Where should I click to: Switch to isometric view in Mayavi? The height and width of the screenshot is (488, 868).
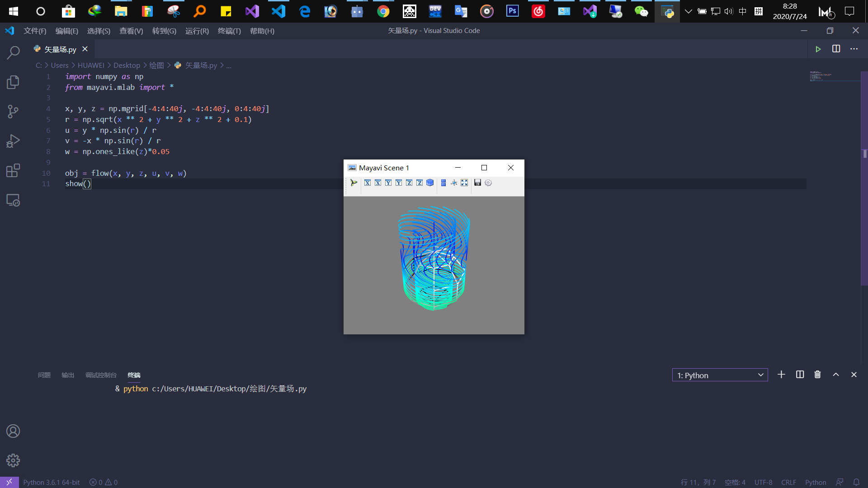point(429,183)
